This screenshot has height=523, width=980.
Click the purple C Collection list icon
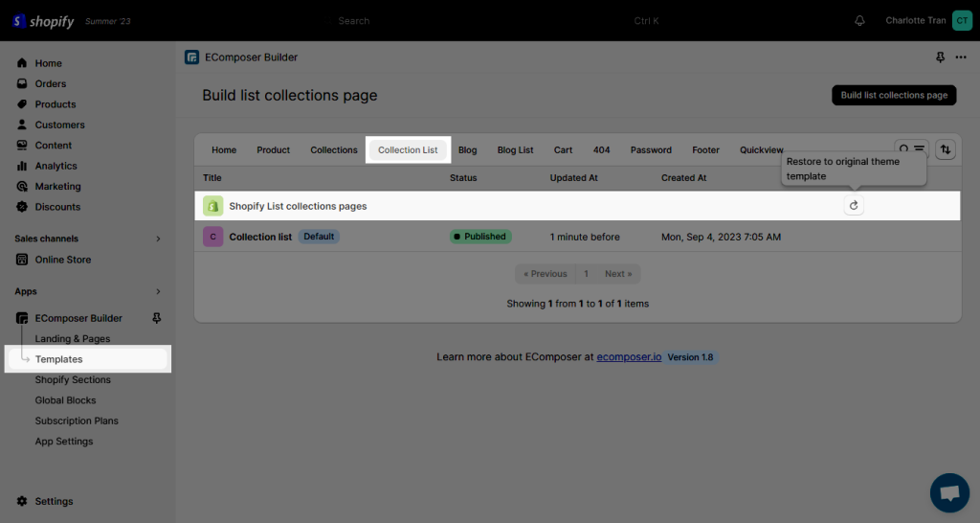pyautogui.click(x=213, y=237)
